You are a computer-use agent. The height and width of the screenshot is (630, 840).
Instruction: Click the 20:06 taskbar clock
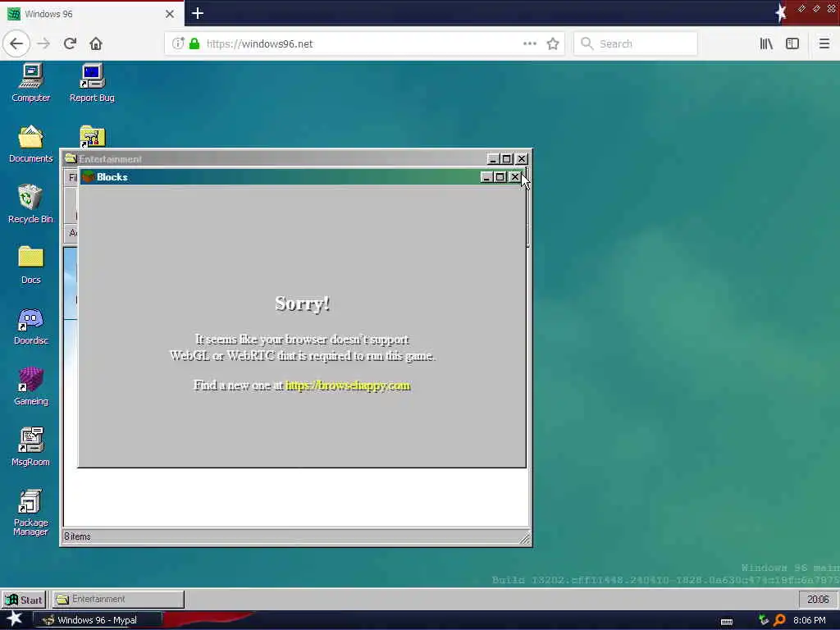click(818, 599)
